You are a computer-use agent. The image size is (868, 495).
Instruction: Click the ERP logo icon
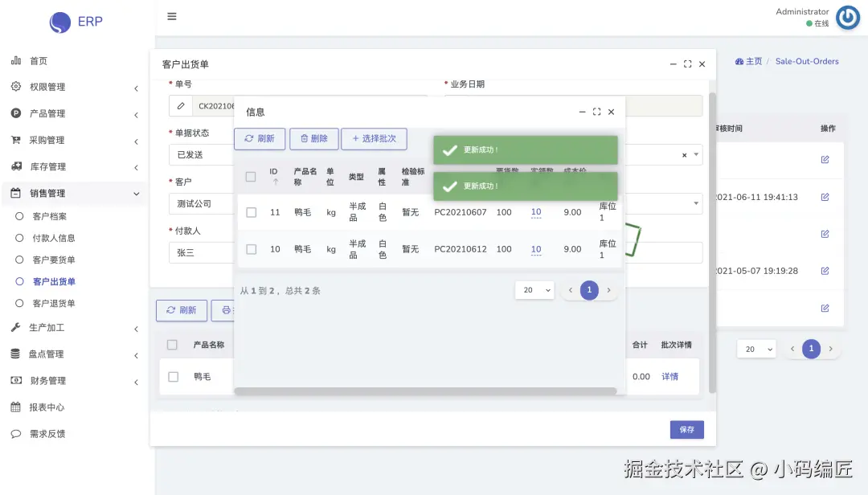(x=59, y=22)
